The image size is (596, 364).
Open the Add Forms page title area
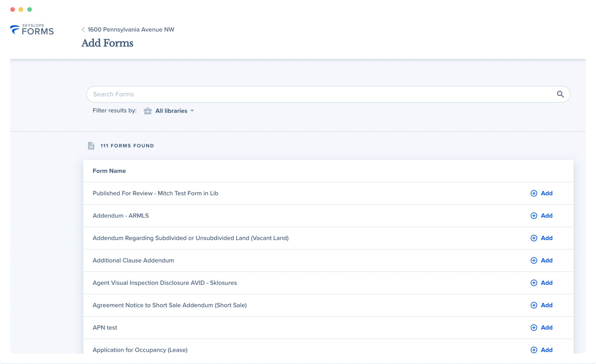(x=107, y=43)
